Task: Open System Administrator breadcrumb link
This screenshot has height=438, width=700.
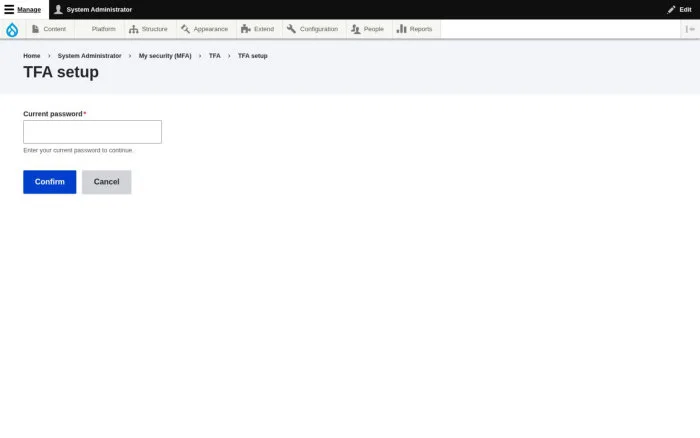Action: (89, 56)
